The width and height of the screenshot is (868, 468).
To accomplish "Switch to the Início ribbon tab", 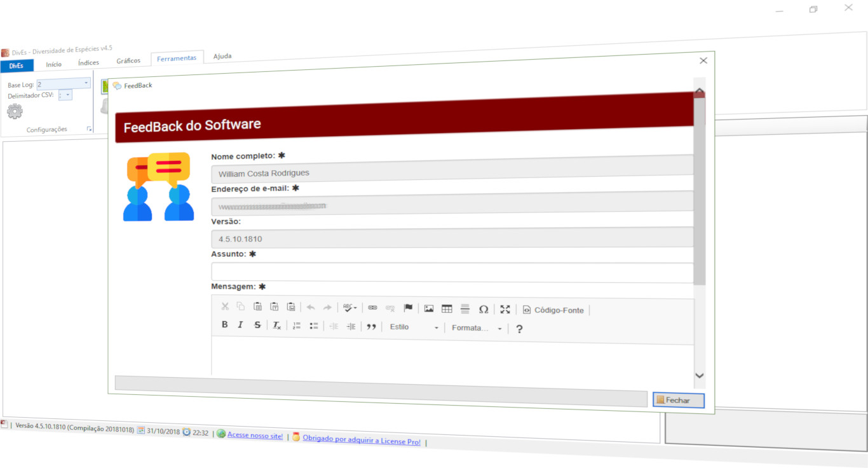I will pos(54,64).
